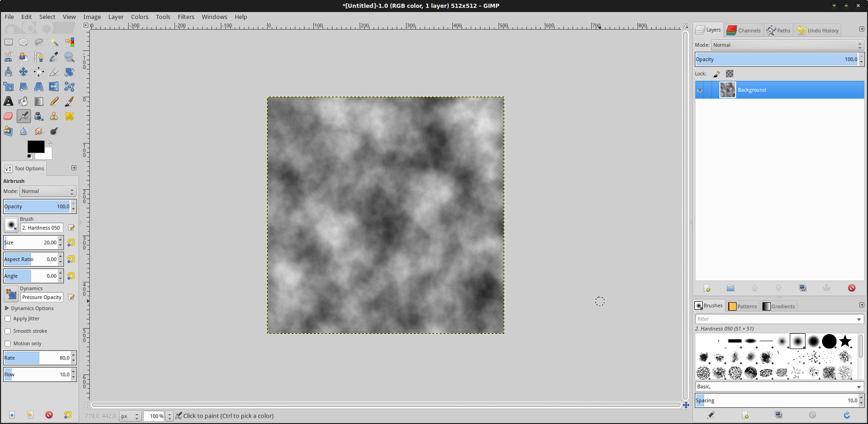Activate the Zoom tool in toolbox
This screenshot has height=424, width=868.
coord(69,57)
